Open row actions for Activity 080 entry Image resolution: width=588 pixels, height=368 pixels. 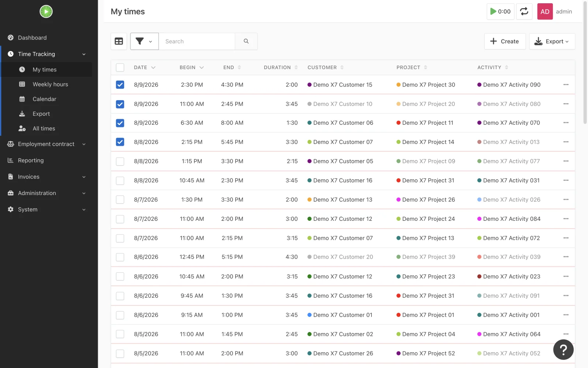click(x=566, y=104)
